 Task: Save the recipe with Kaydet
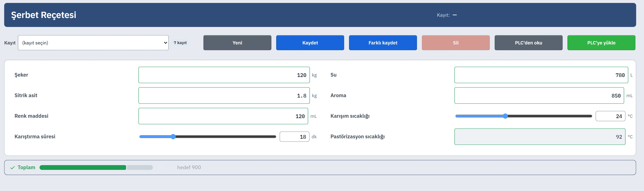click(x=310, y=43)
